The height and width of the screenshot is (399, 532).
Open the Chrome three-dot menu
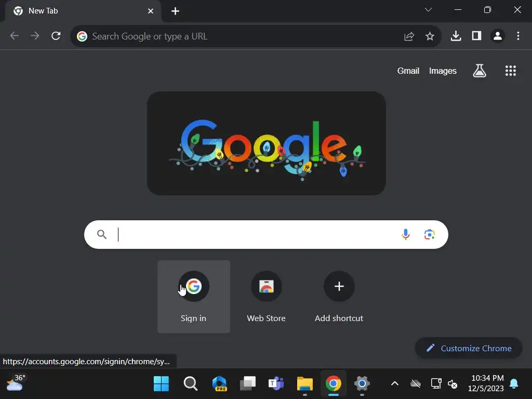[x=518, y=36]
